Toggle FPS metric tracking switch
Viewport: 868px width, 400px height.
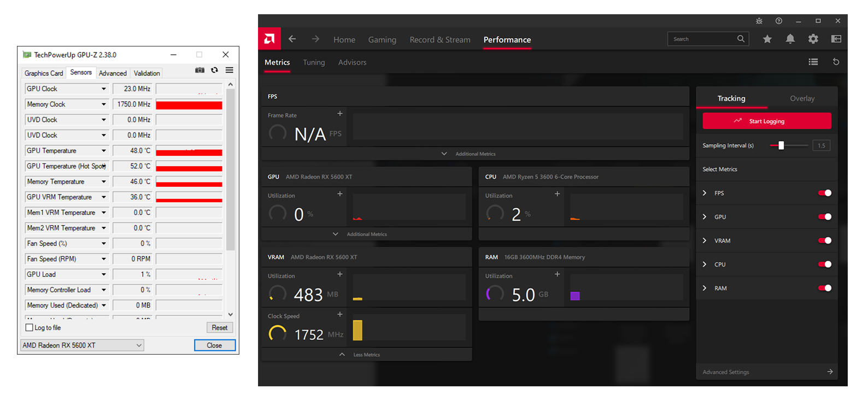(825, 193)
